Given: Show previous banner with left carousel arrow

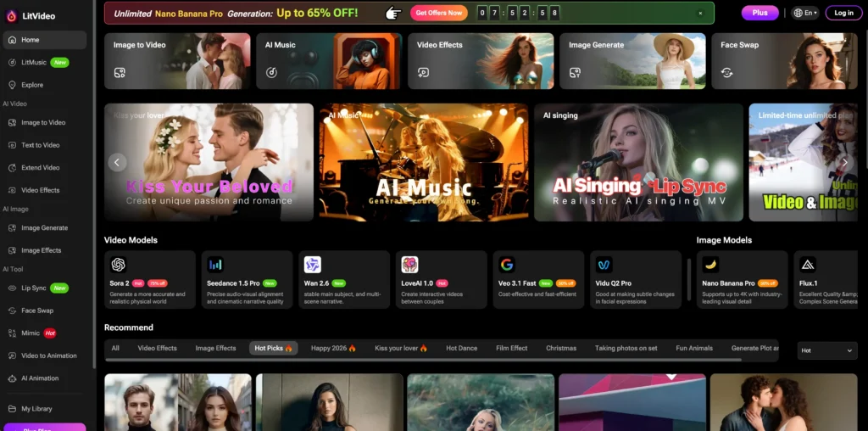Looking at the screenshot, I should pos(118,162).
